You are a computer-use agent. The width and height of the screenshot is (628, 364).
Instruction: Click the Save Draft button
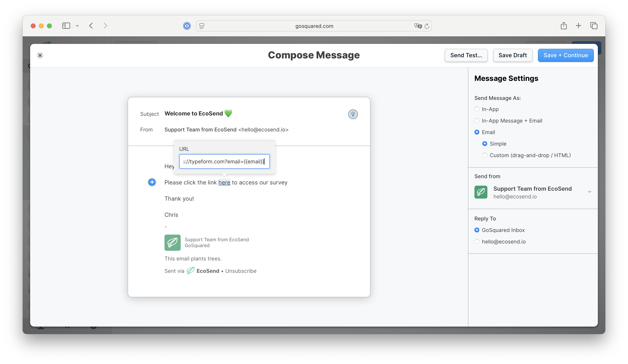(512, 55)
